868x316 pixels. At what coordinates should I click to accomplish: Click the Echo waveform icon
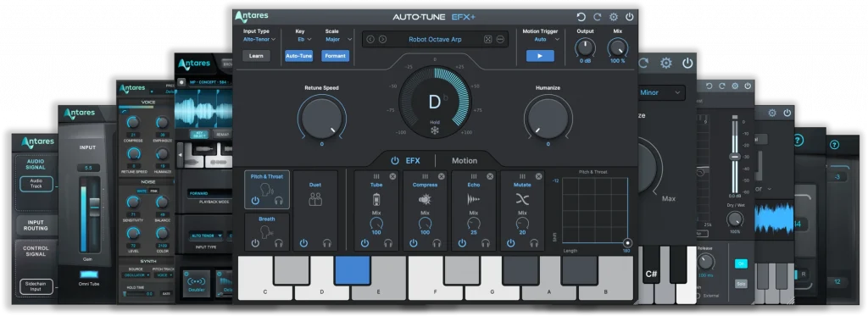tap(474, 199)
